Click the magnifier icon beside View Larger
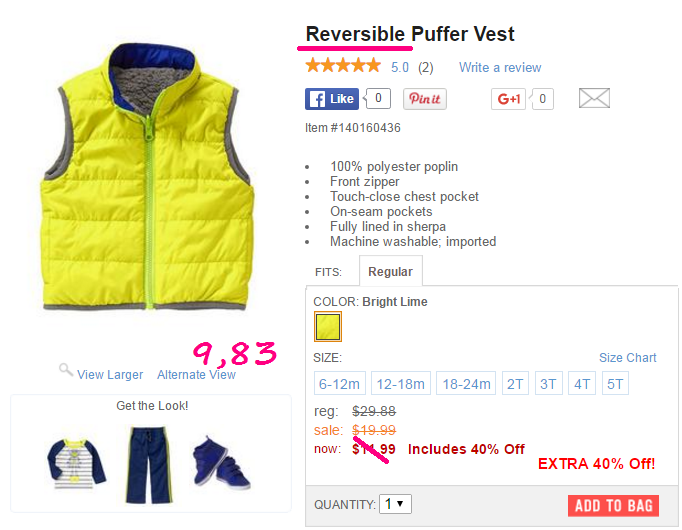 (66, 370)
